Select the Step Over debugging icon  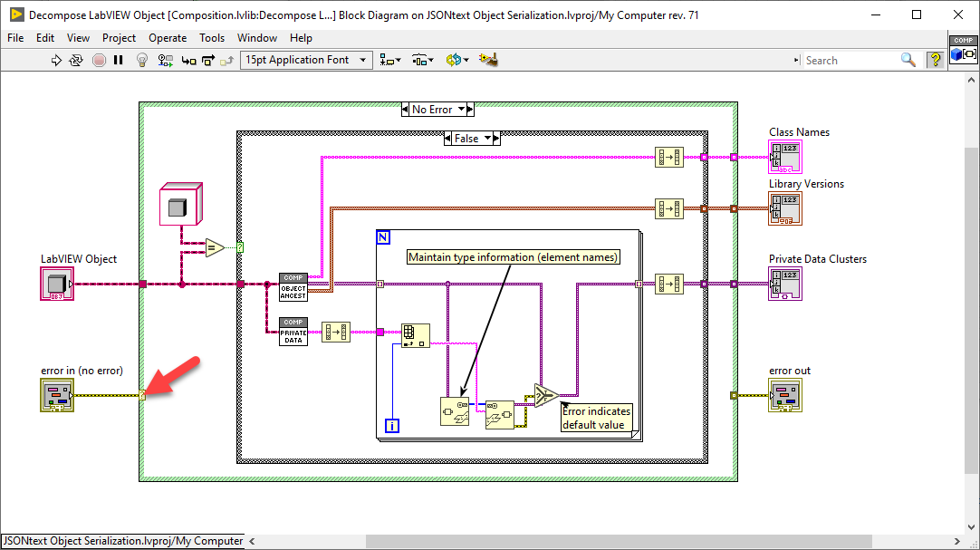pos(207,60)
